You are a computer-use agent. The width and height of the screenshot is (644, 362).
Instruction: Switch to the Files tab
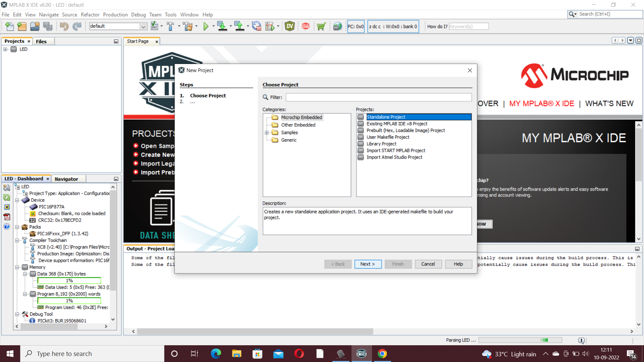41,41
